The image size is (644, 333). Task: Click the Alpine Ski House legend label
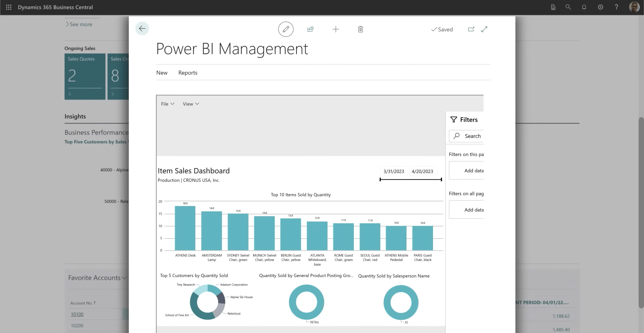[241, 297]
